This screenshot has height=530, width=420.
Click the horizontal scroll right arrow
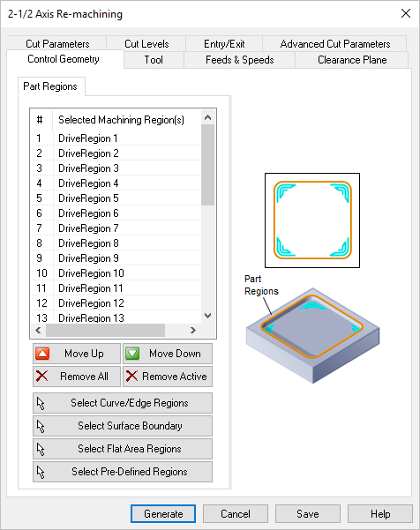point(192,330)
